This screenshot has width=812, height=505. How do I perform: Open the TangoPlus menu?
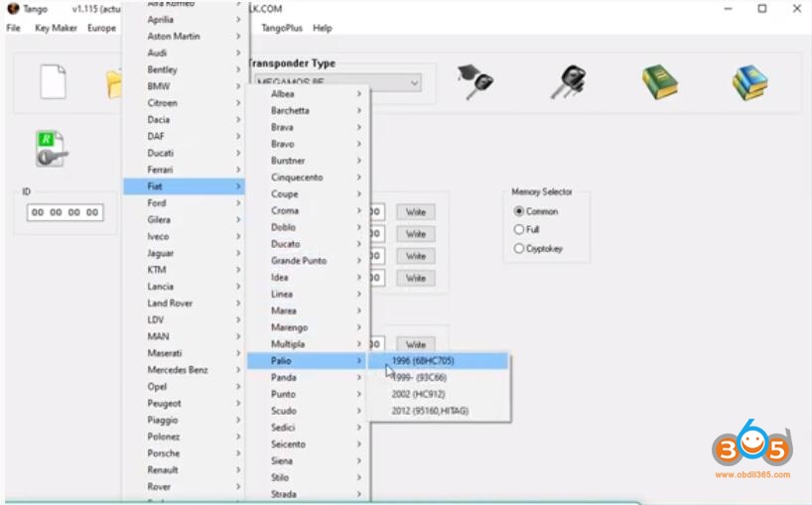point(282,28)
